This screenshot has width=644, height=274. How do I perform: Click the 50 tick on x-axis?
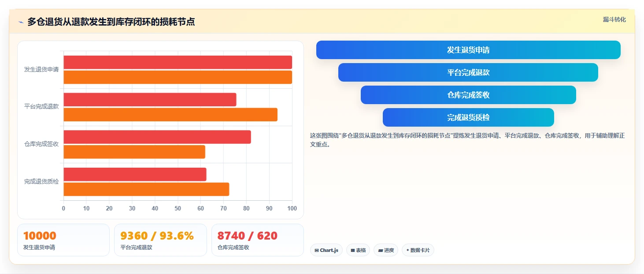click(x=178, y=208)
